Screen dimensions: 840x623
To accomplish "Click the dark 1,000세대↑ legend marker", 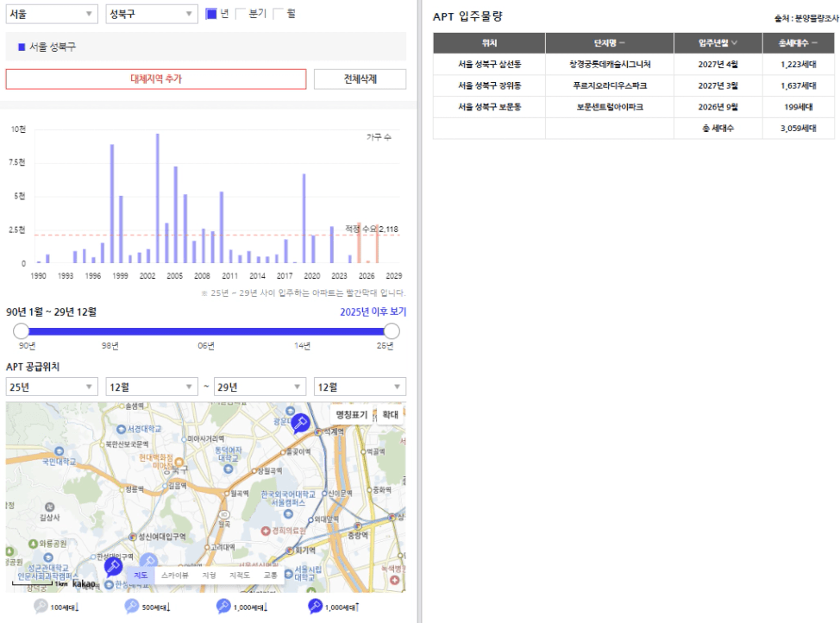I will 315,607.
